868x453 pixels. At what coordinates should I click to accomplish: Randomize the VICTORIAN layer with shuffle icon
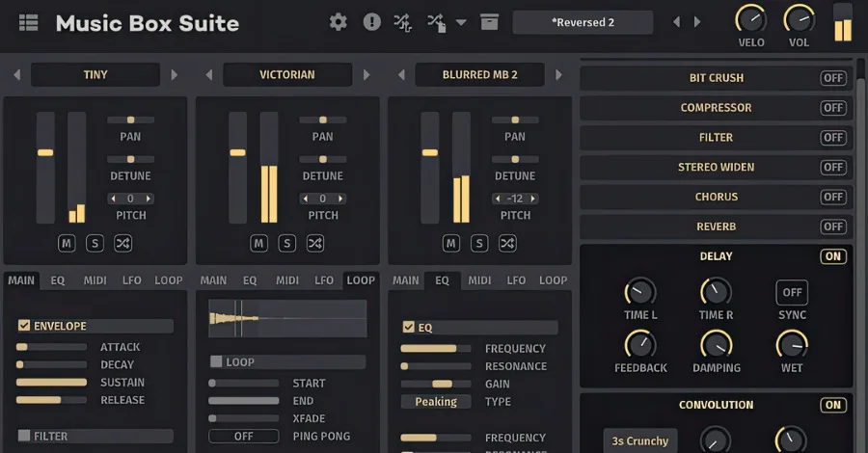click(315, 244)
